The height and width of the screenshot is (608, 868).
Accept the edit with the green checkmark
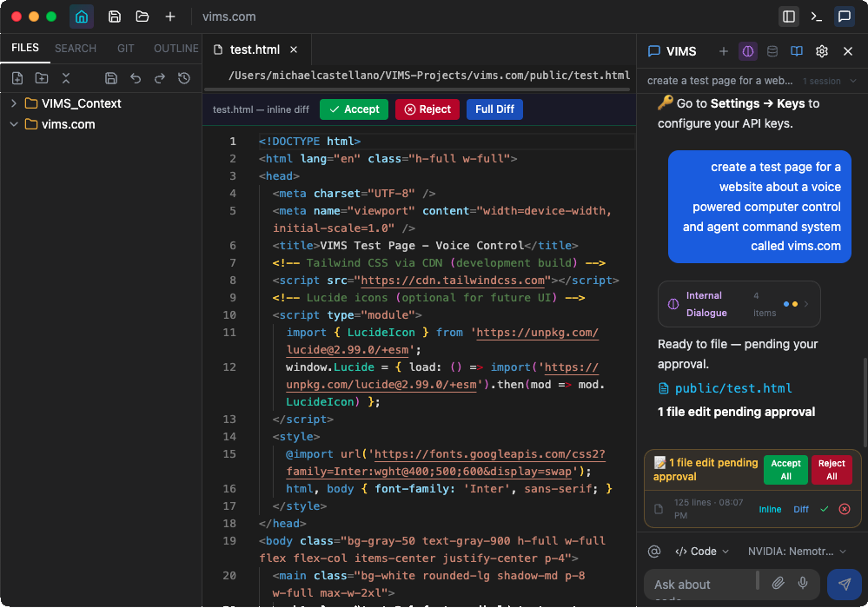pos(825,509)
